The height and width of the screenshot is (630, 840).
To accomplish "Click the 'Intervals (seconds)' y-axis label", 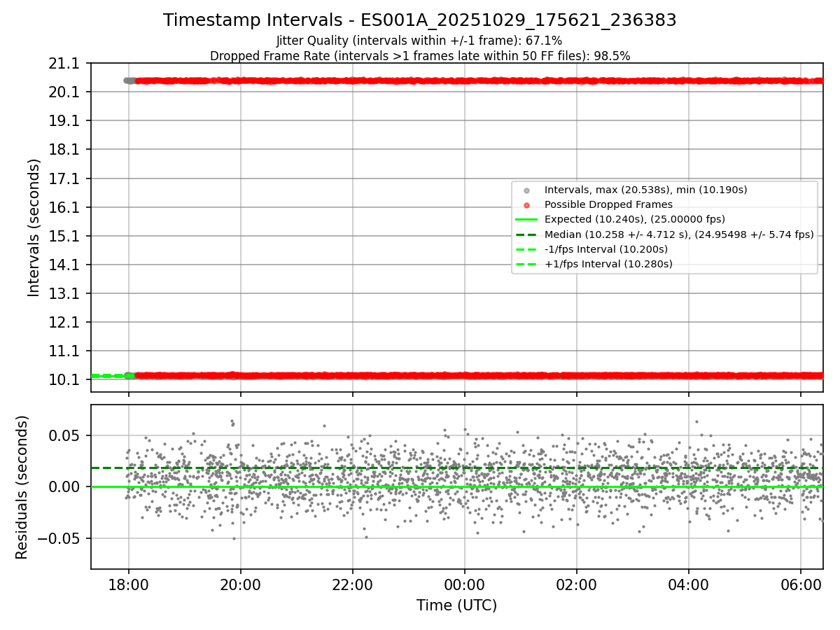I will tap(34, 227).
